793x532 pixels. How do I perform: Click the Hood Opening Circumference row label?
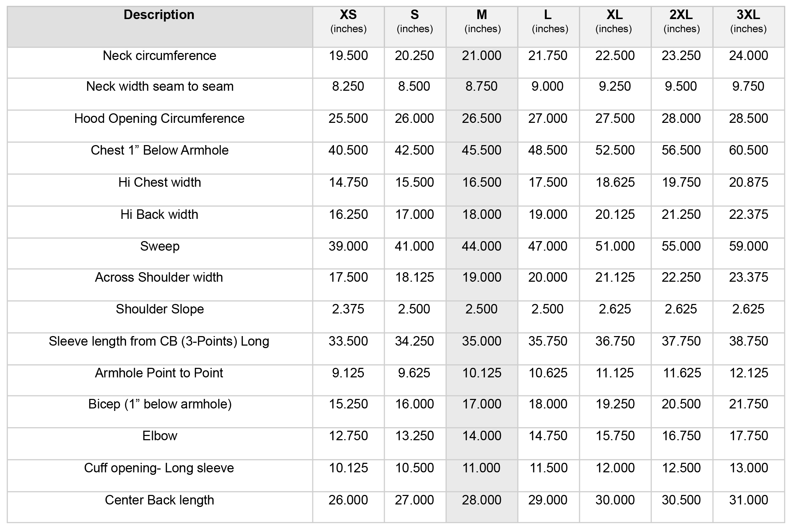160,119
